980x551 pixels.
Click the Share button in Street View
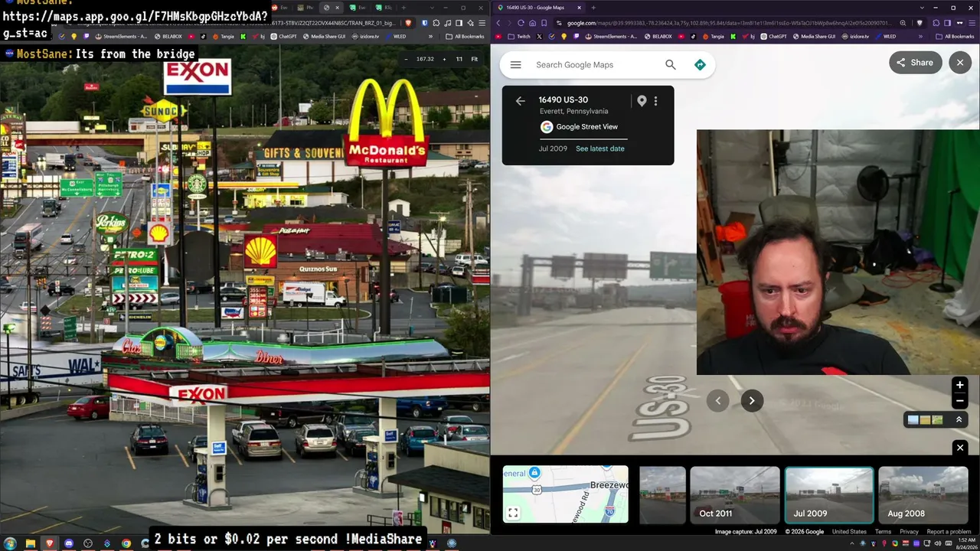click(x=915, y=63)
